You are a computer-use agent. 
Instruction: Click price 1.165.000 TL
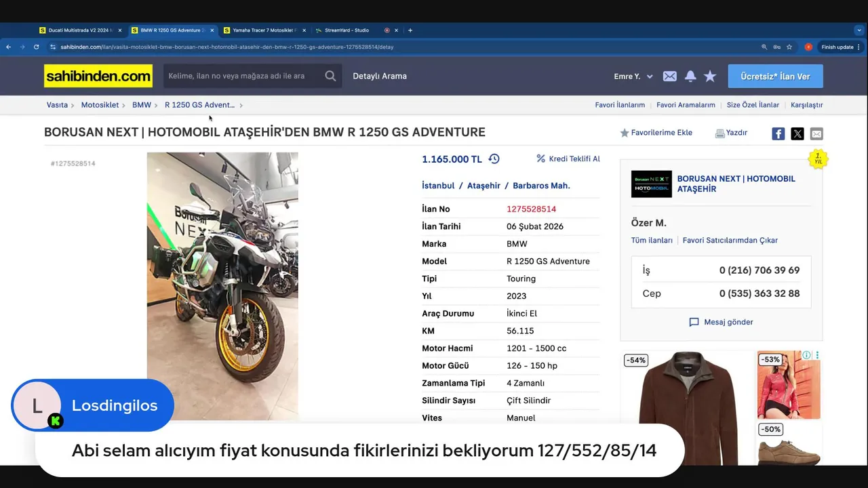coord(452,159)
